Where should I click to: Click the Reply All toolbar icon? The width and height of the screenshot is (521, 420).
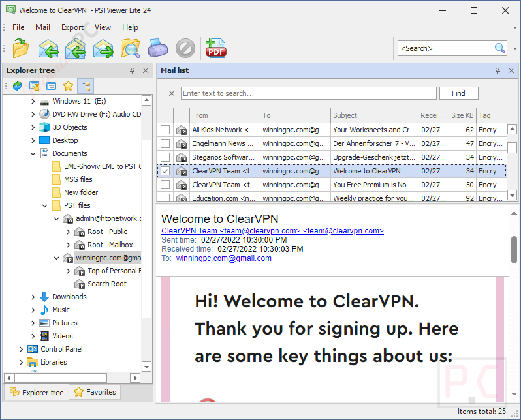tap(76, 48)
